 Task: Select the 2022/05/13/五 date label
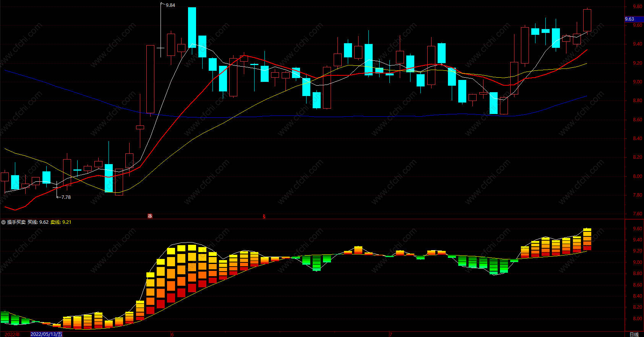[x=46, y=334]
